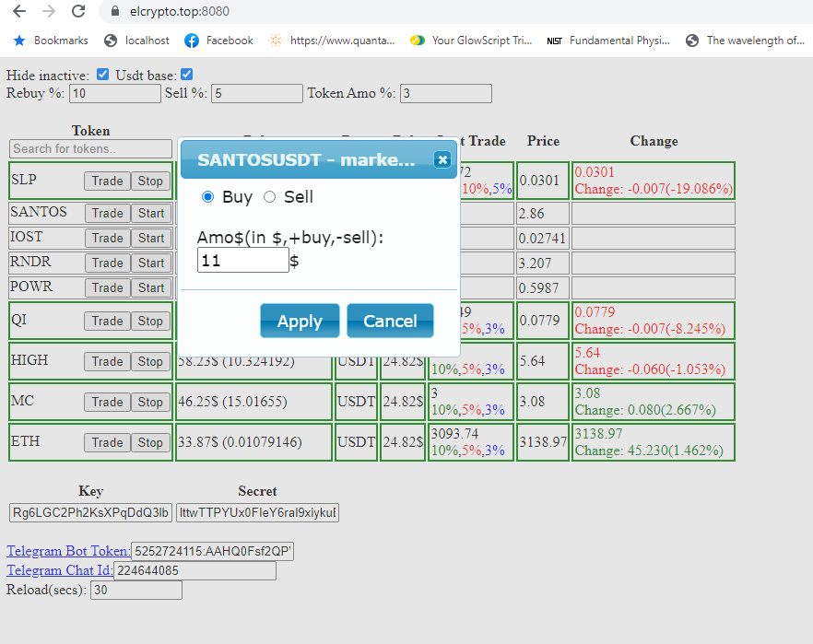
Task: Stop the ETH token bot
Action: (x=150, y=442)
